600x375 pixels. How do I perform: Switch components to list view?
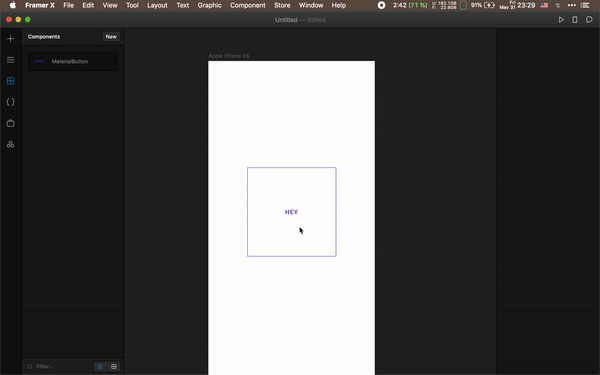coord(100,366)
